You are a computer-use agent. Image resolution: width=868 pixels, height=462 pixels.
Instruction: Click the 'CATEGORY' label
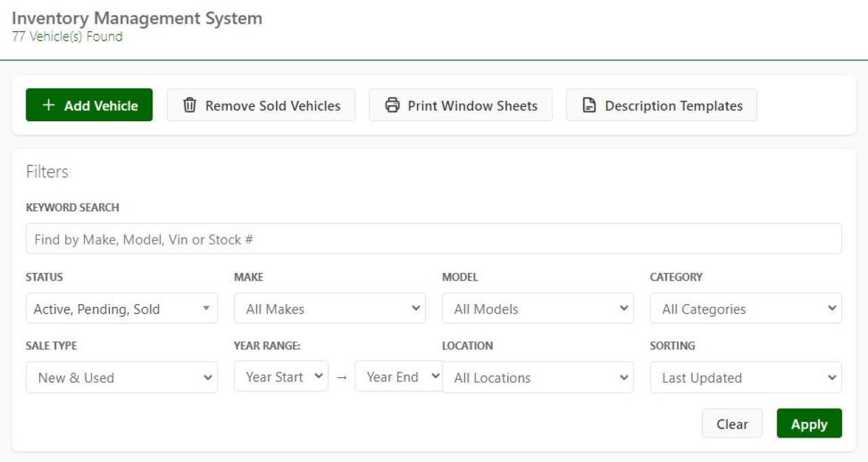[676, 277]
